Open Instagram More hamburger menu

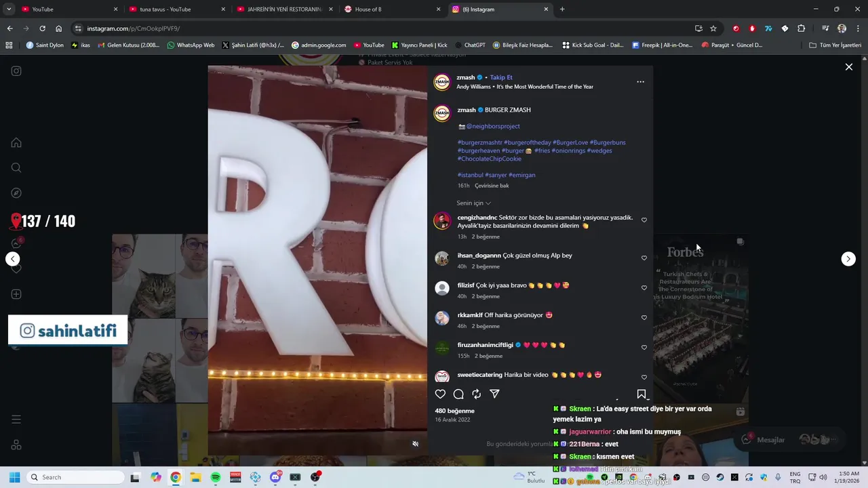click(16, 420)
